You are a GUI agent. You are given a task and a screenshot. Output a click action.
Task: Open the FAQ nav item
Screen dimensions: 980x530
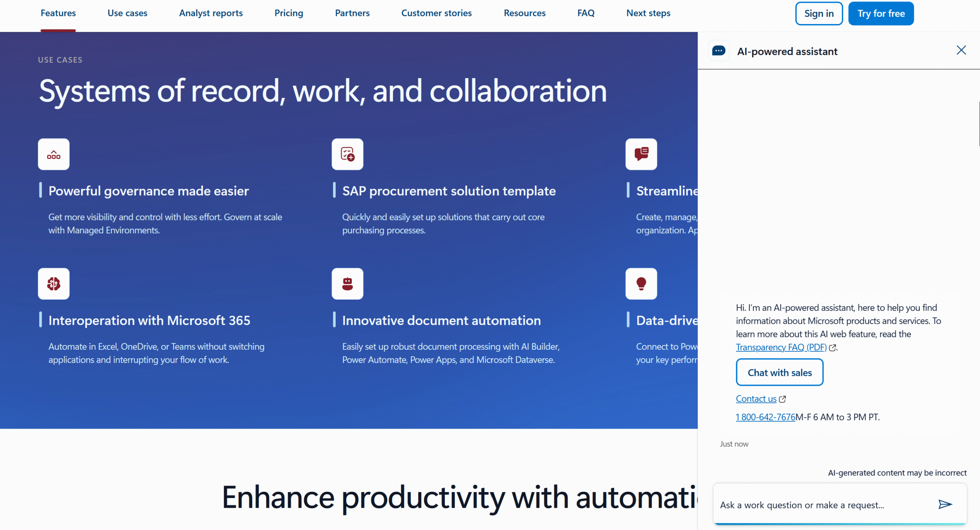586,13
